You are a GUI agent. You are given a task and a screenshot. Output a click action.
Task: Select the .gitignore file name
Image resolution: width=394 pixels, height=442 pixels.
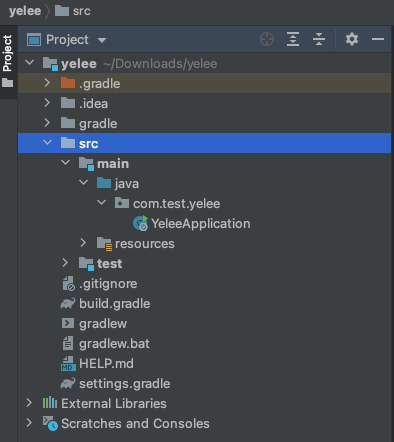pos(108,284)
